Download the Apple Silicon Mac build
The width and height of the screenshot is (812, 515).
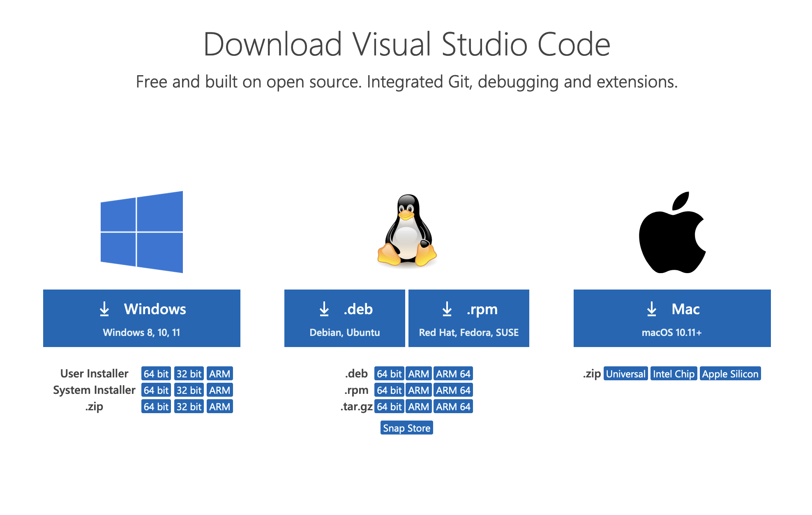tap(730, 374)
